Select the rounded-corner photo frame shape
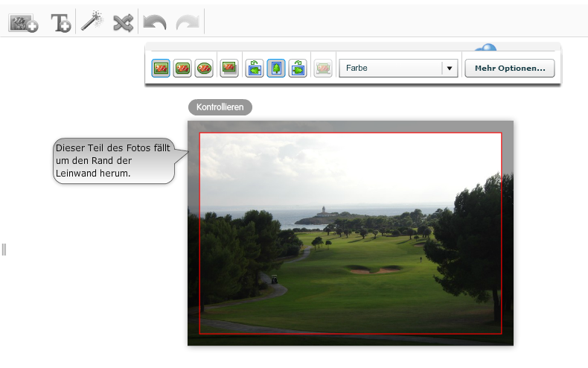 point(182,69)
